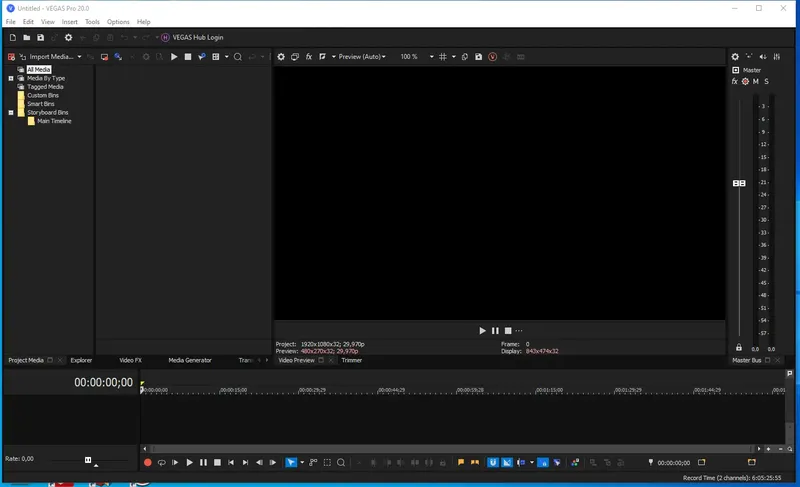Open the Insert menu
The width and height of the screenshot is (800, 487).
[69, 22]
